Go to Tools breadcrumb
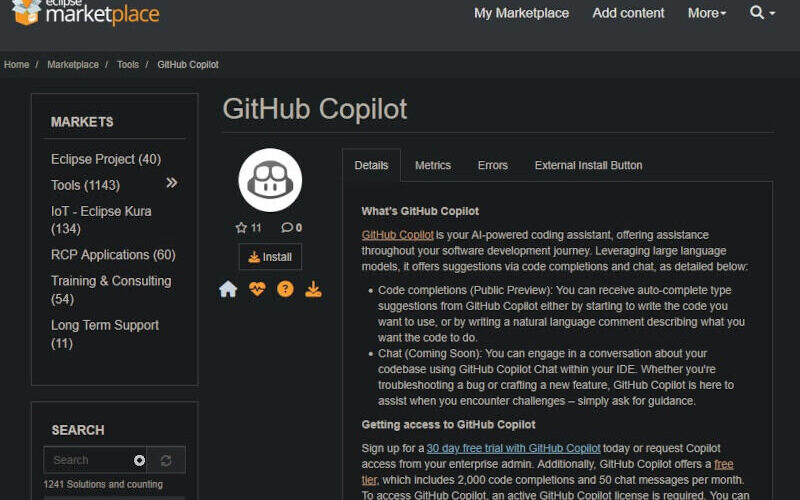This screenshot has width=800, height=500. 128,65
